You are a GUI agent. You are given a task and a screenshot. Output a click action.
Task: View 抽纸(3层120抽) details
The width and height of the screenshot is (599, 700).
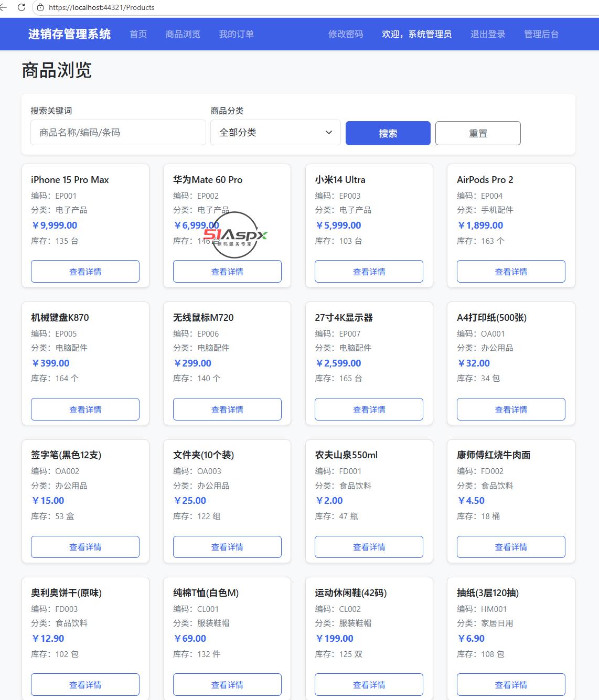click(x=511, y=685)
